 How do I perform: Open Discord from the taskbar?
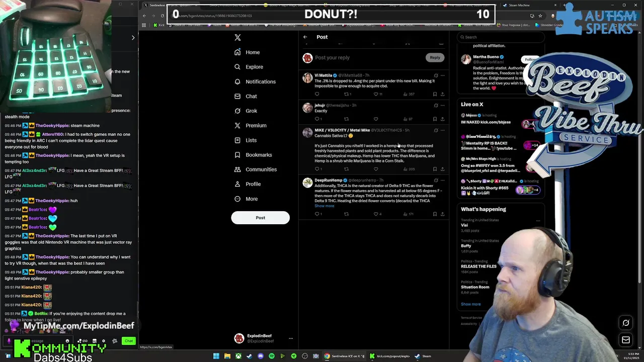point(260,356)
